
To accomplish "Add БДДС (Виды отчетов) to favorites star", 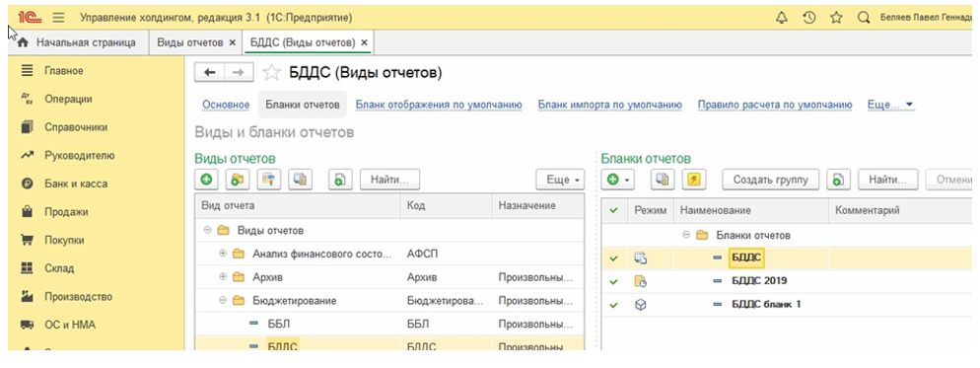I will point(271,73).
